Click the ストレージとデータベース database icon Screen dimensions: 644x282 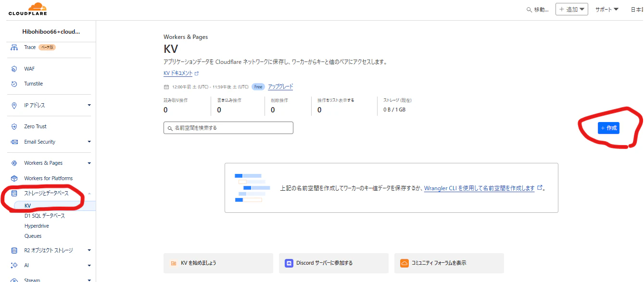click(14, 193)
